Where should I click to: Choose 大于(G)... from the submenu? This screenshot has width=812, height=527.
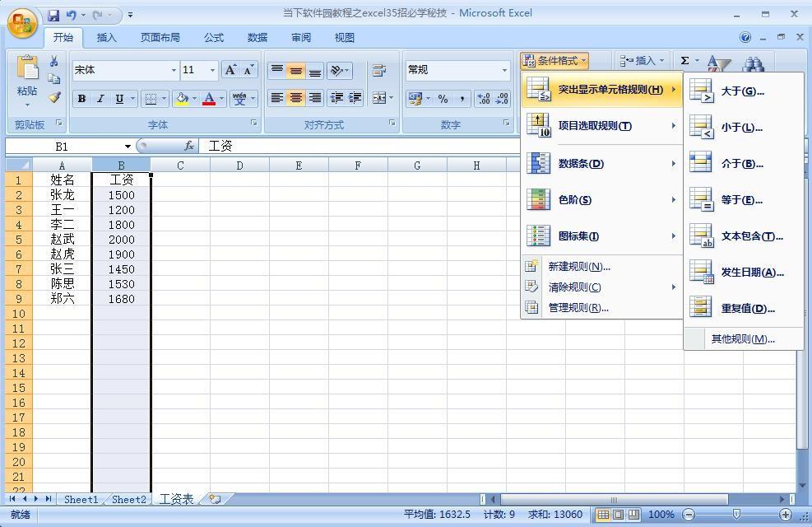(742, 91)
